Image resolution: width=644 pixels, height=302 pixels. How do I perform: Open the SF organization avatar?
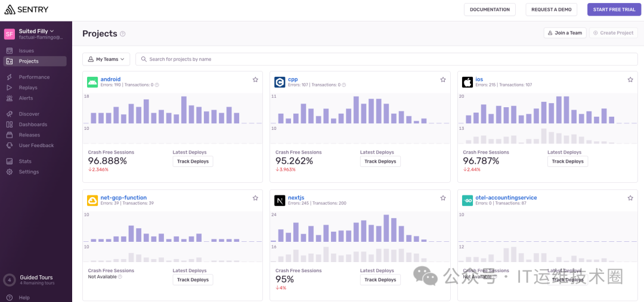click(x=10, y=34)
